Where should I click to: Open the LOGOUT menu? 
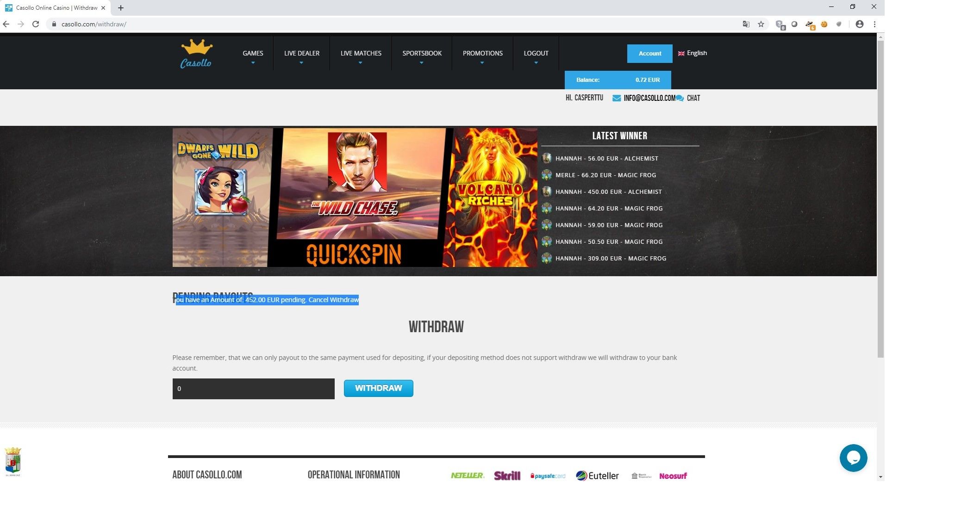pyautogui.click(x=536, y=54)
